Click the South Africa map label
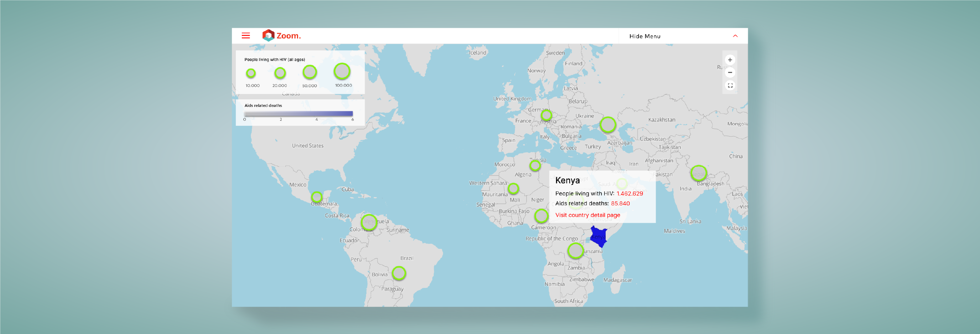Screen dimensions: 980x334 (568, 301)
